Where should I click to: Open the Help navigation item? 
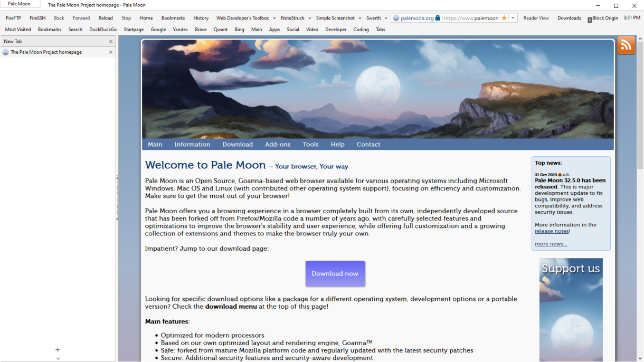[337, 144]
